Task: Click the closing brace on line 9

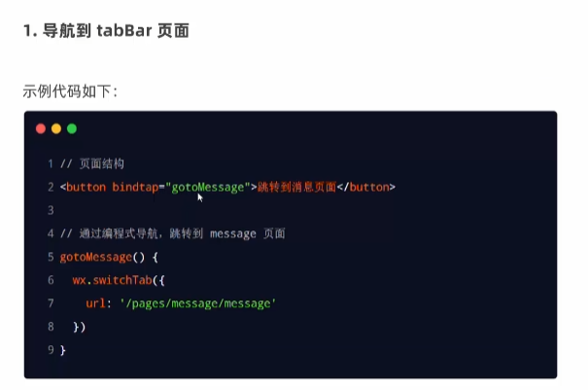Action: [62, 350]
